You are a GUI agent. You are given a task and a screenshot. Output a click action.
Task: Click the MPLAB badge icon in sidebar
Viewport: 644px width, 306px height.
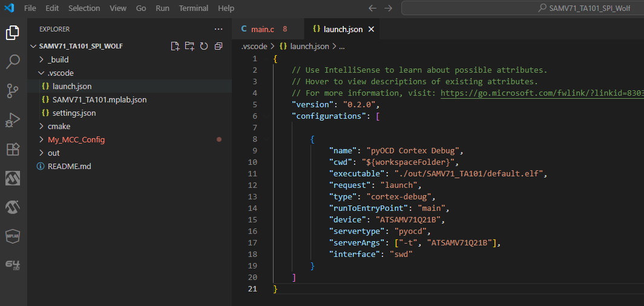point(13,236)
